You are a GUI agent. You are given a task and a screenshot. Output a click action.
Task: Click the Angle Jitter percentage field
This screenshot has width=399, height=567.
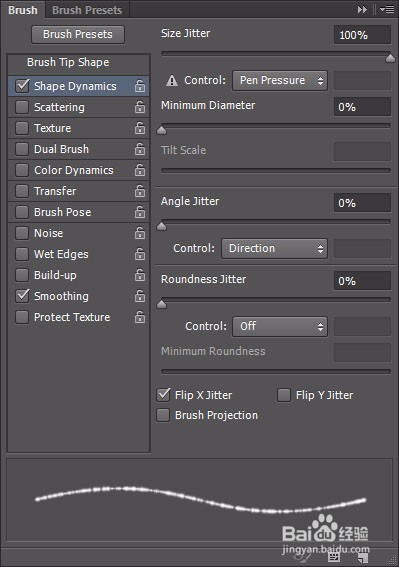pyautogui.click(x=362, y=203)
